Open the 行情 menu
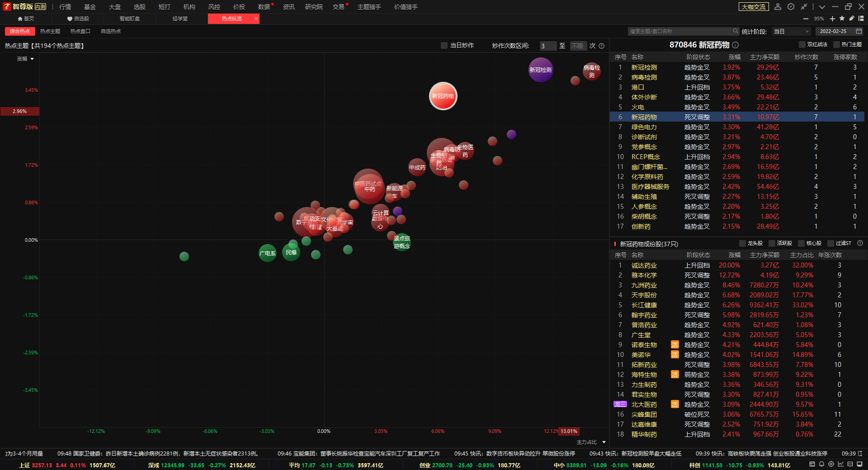The image size is (868, 470). pos(65,7)
